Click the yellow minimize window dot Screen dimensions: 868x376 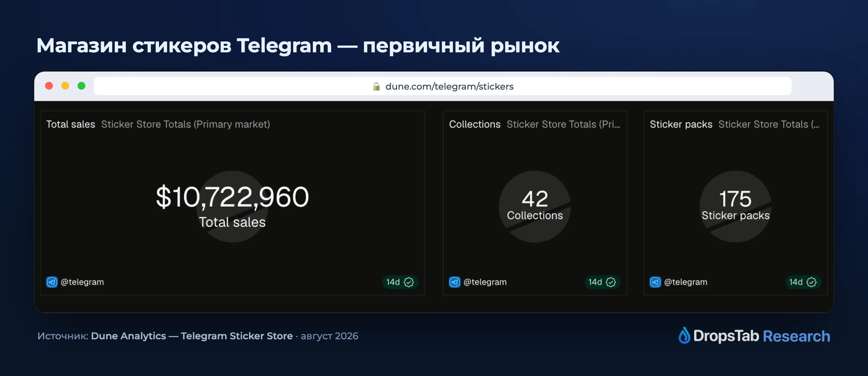[x=65, y=86]
